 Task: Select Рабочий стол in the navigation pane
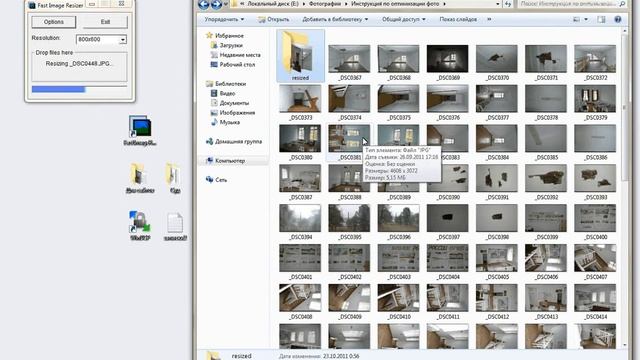(x=237, y=64)
